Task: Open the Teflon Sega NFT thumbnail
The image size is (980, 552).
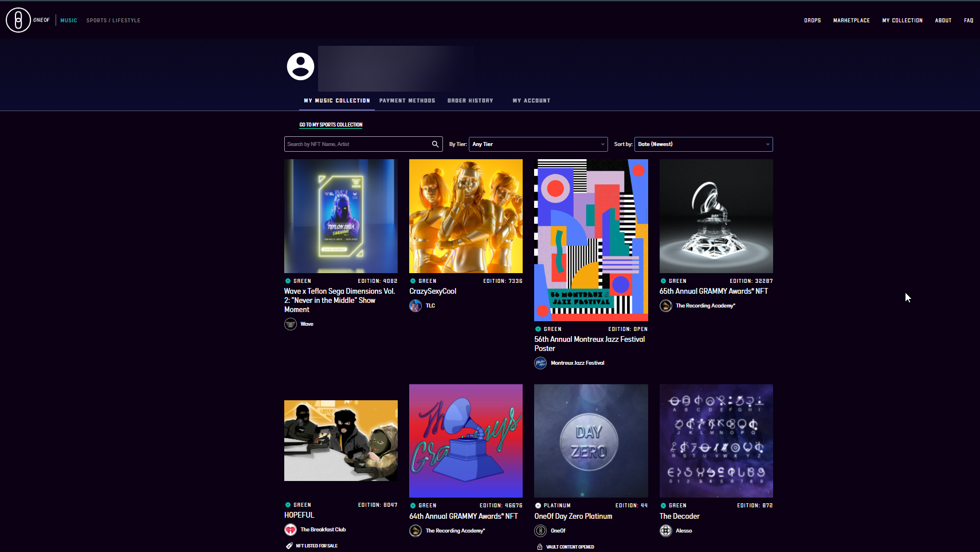Action: point(341,216)
